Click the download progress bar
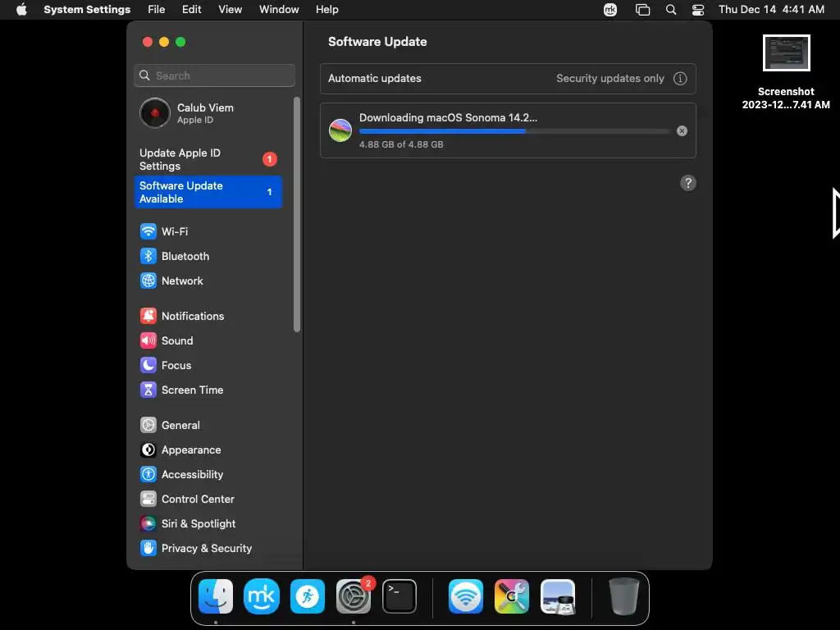The height and width of the screenshot is (630, 840). pyautogui.click(x=514, y=130)
